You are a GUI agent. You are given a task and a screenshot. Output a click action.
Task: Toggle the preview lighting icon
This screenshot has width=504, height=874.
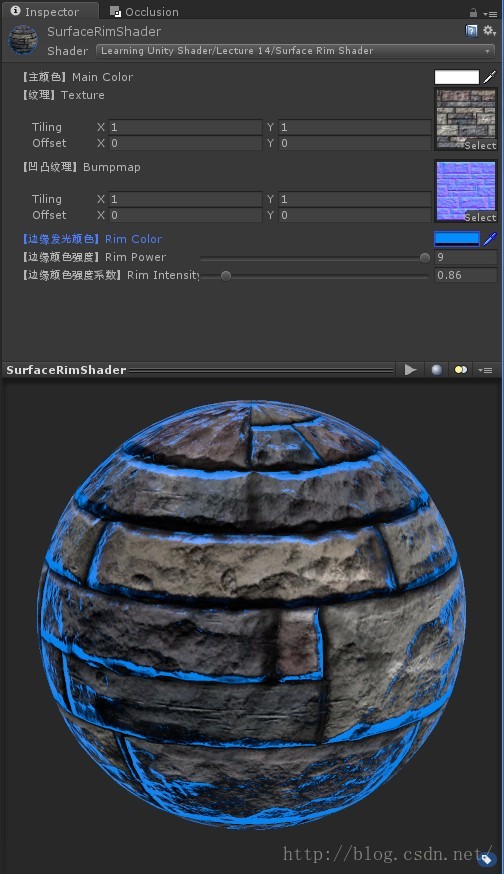(461, 370)
